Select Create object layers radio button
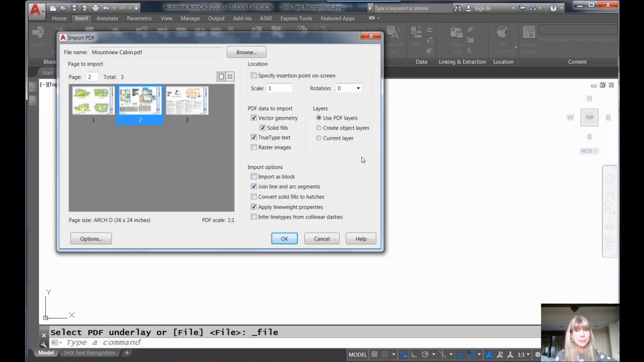This screenshot has height=362, width=644. (319, 128)
